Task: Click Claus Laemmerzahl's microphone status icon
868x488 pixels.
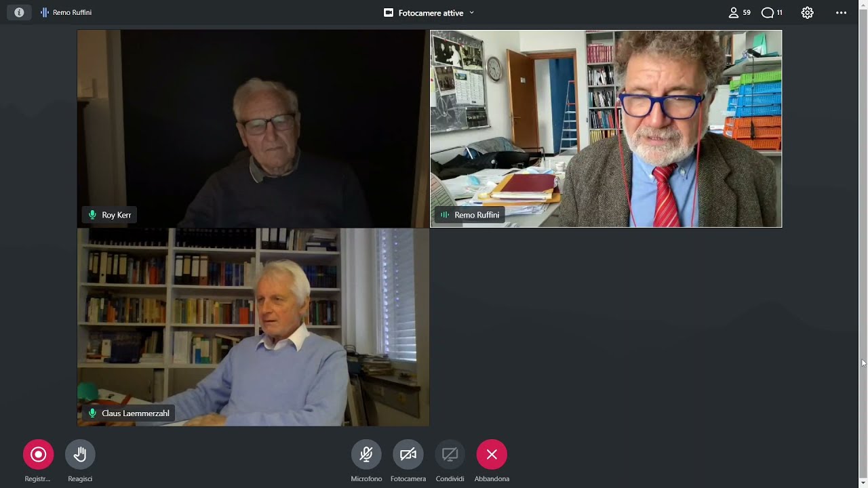Action: coord(92,413)
